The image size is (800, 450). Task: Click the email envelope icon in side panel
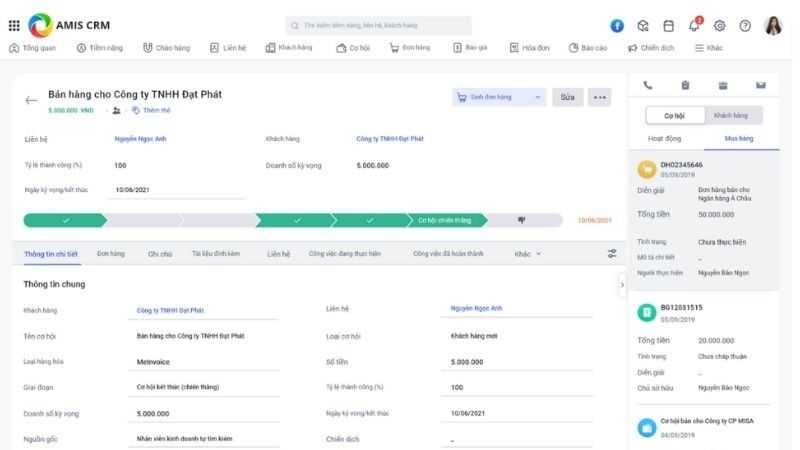[x=761, y=86]
